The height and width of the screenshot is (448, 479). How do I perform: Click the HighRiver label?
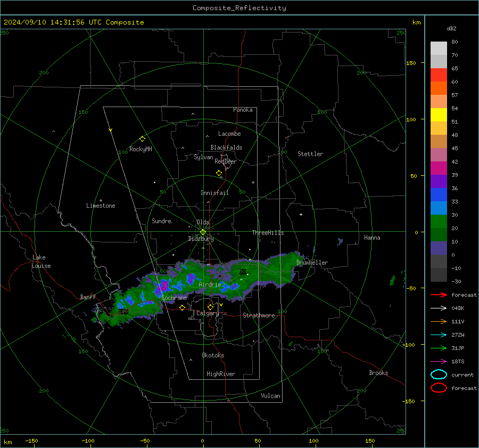pos(221,374)
